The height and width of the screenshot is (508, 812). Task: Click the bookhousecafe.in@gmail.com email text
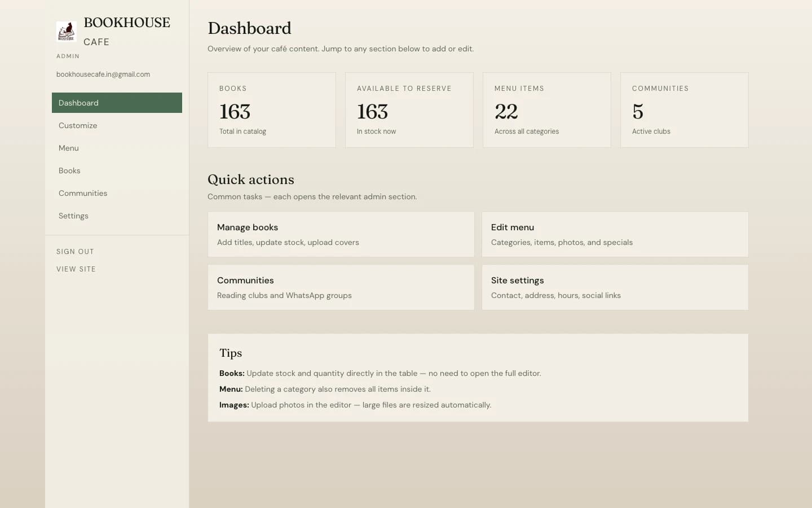coord(103,75)
